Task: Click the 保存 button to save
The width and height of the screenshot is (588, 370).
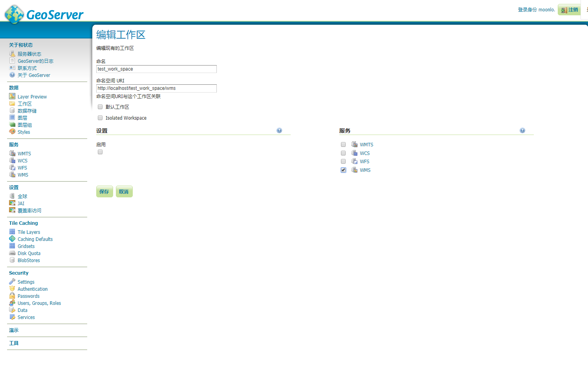Action: [x=104, y=191]
